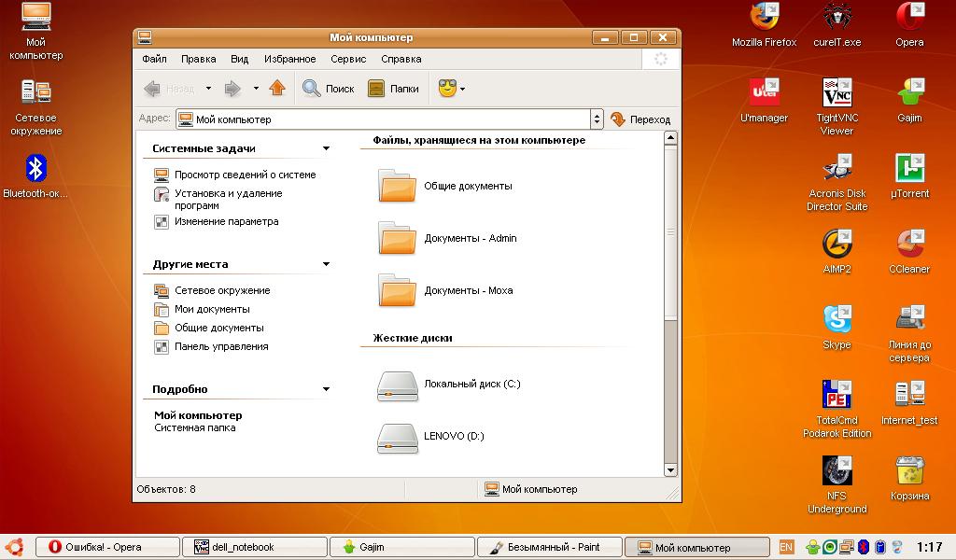Switch to Безымянный - Paint taskbar button

549,547
